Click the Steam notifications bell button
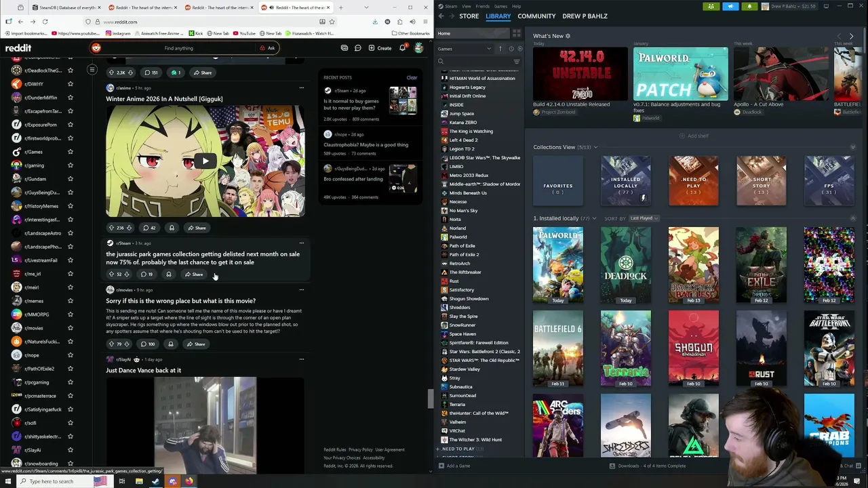Screen dimensions: 868x488 click(749, 6)
